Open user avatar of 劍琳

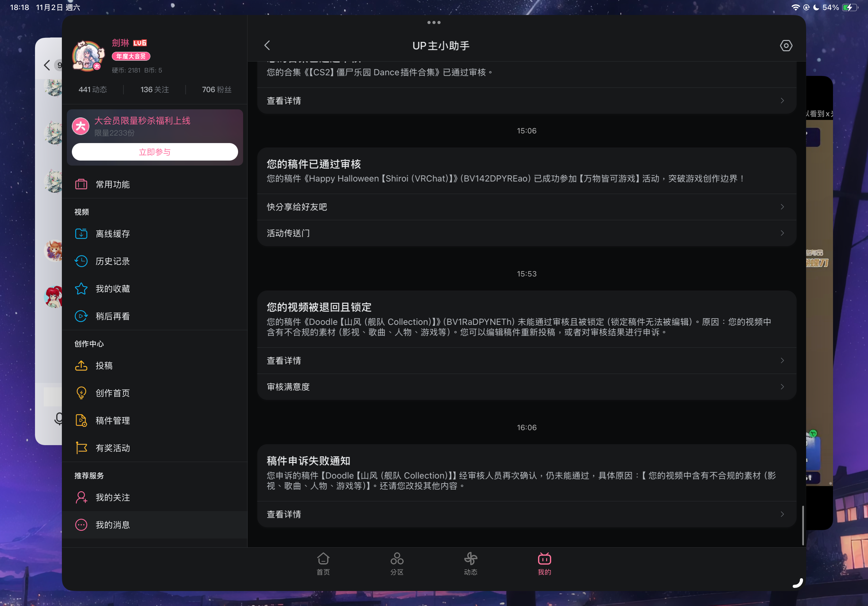(x=88, y=56)
